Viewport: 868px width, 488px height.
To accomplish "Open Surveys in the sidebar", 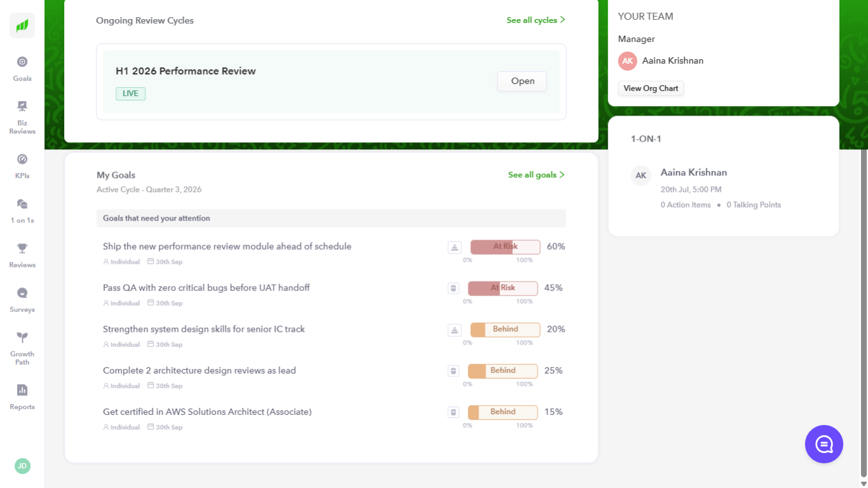I will click(22, 300).
